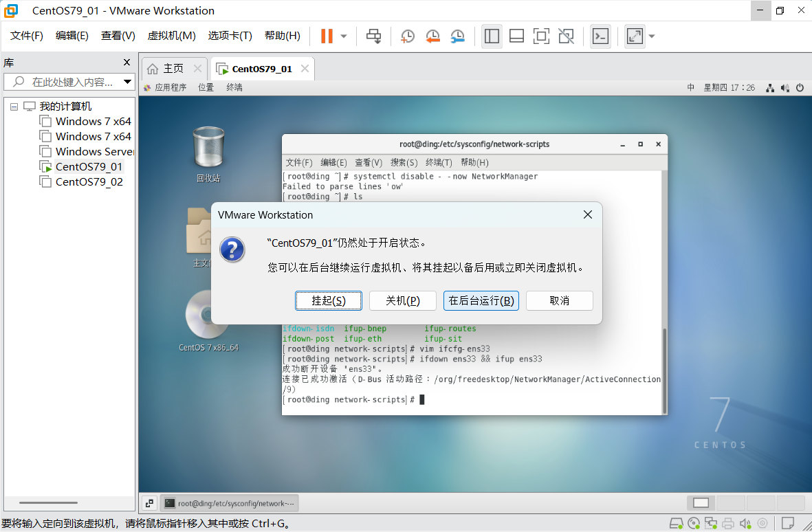Click the date and time 星期四 17:26
This screenshot has width=812, height=532.
729,87
